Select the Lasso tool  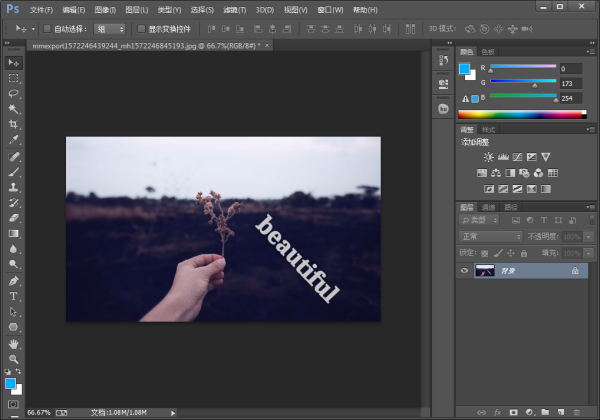[x=13, y=93]
